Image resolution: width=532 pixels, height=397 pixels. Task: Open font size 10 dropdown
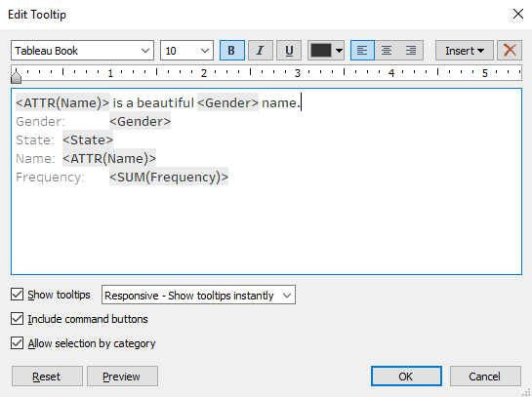pyautogui.click(x=187, y=51)
